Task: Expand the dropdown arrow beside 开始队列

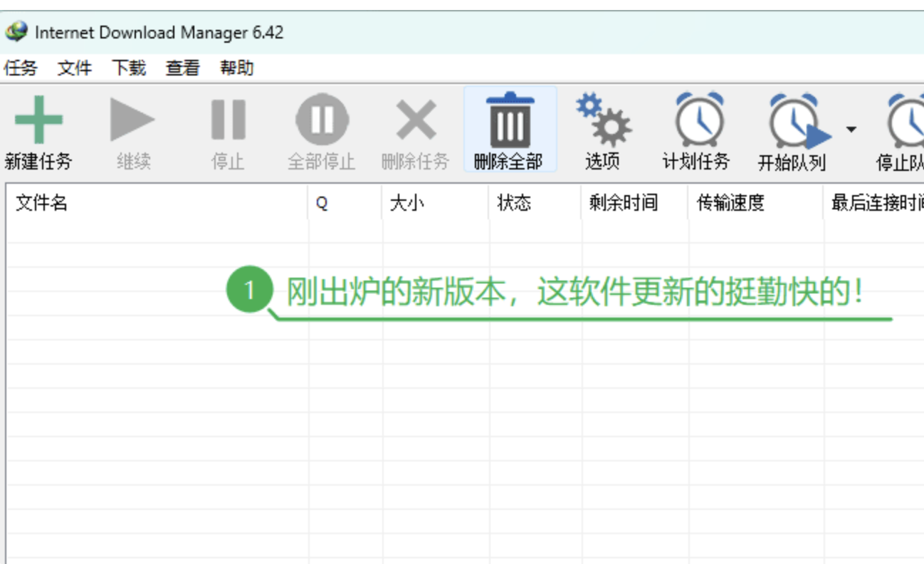Action: tap(851, 128)
